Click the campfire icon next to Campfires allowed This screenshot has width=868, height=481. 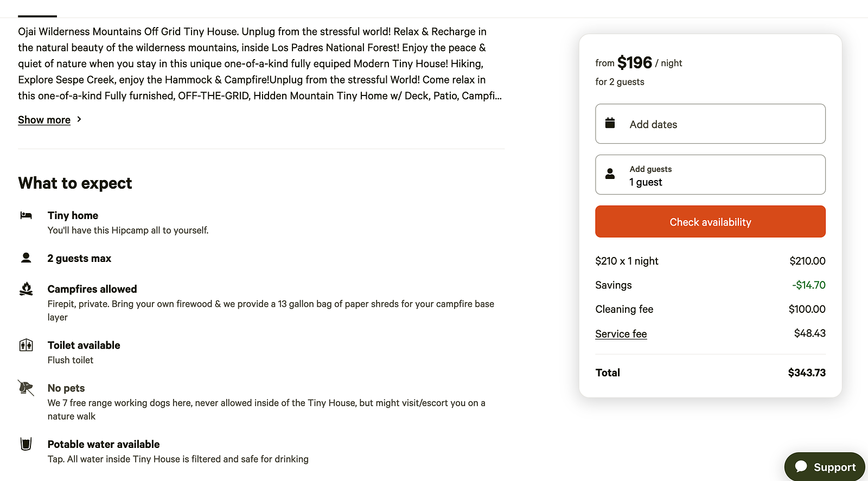tap(26, 289)
